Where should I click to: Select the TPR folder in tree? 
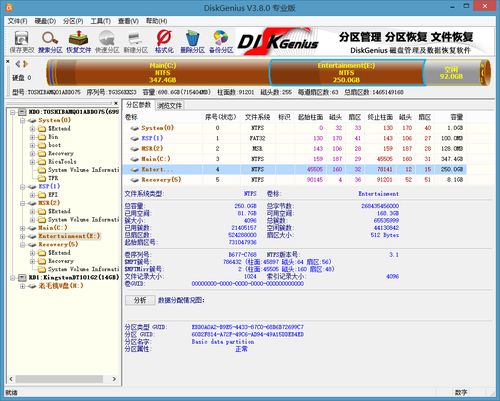(x=48, y=178)
